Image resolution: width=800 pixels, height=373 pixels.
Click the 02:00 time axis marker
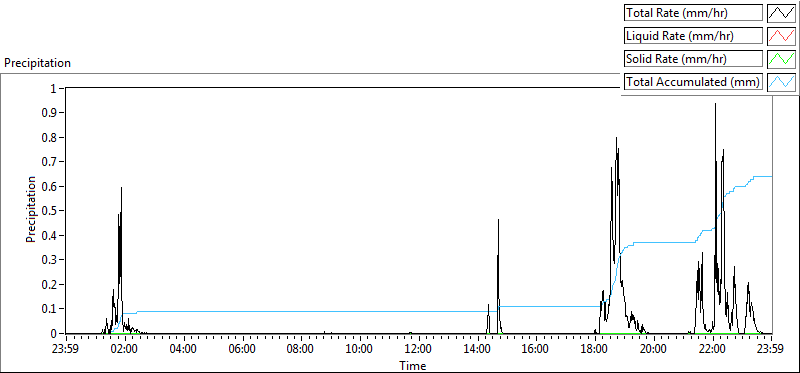(x=125, y=350)
